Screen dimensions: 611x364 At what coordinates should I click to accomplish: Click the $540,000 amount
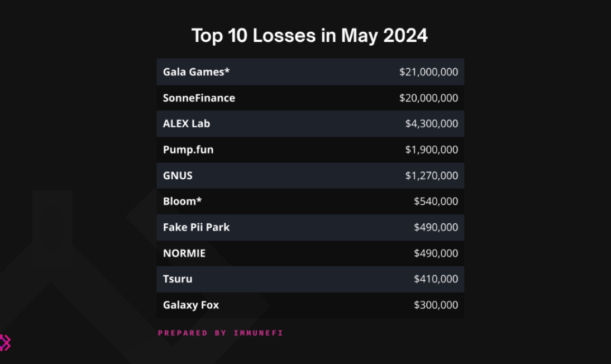point(436,201)
